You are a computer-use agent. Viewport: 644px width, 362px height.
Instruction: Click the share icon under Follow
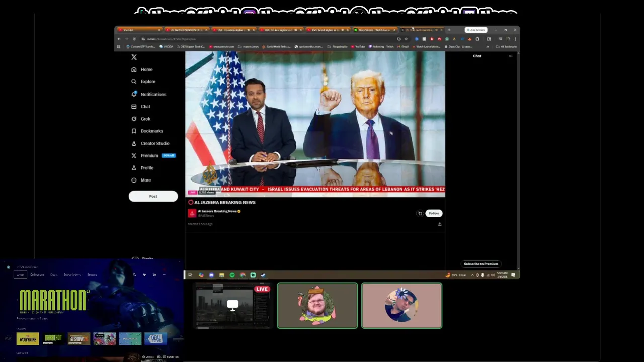(x=439, y=224)
